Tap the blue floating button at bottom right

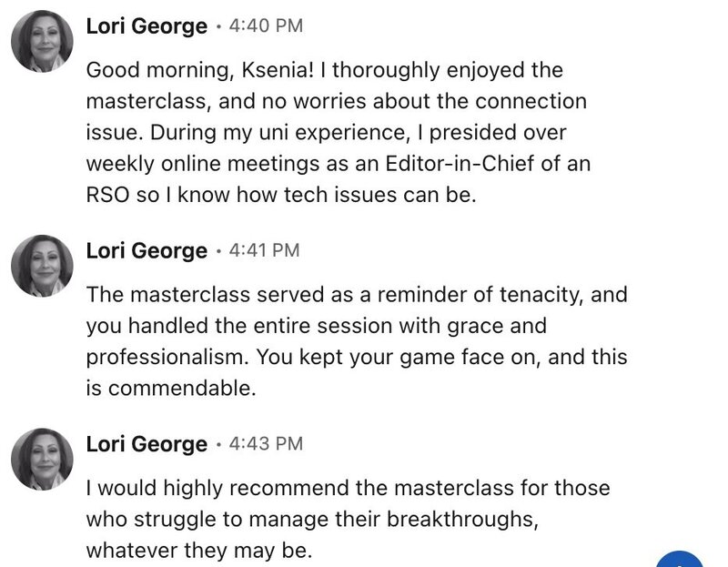click(x=680, y=559)
